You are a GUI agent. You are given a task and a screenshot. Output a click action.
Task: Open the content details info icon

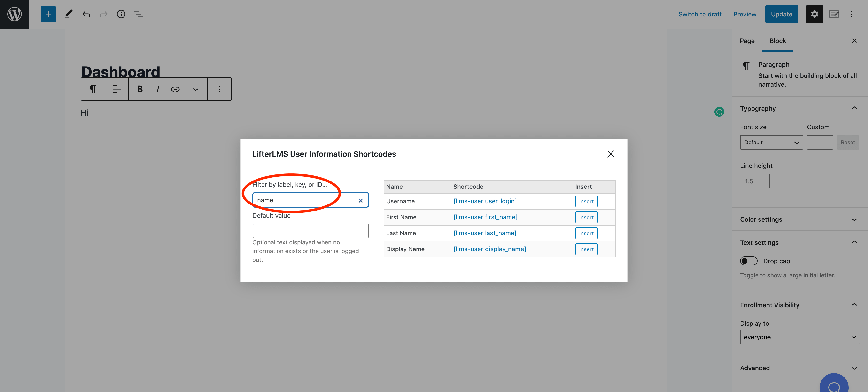click(x=121, y=14)
